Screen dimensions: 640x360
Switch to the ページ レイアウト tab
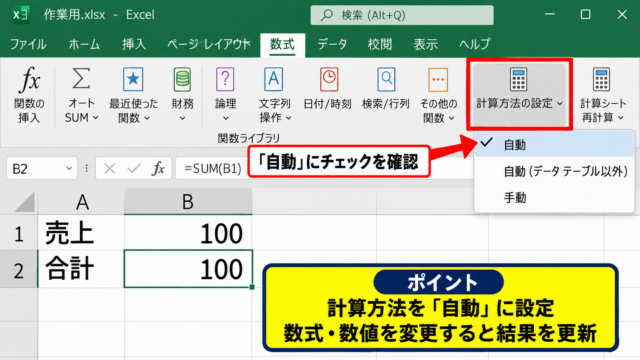pyautogui.click(x=209, y=44)
